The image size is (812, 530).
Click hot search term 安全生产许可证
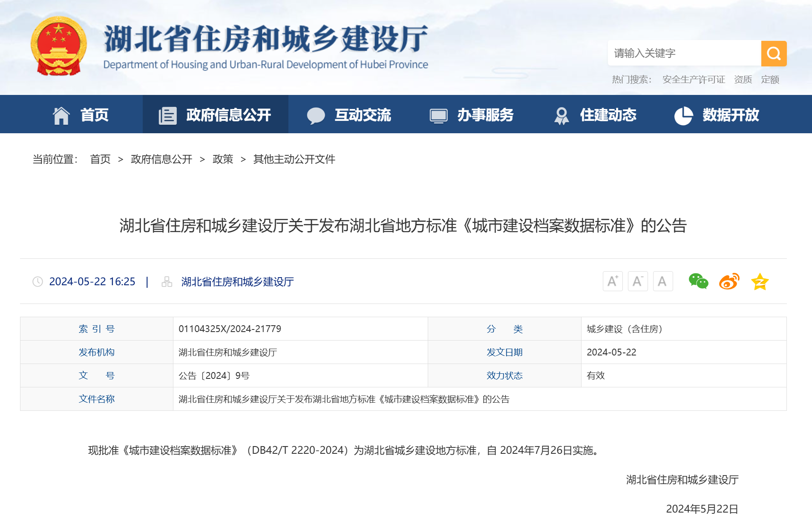click(693, 80)
